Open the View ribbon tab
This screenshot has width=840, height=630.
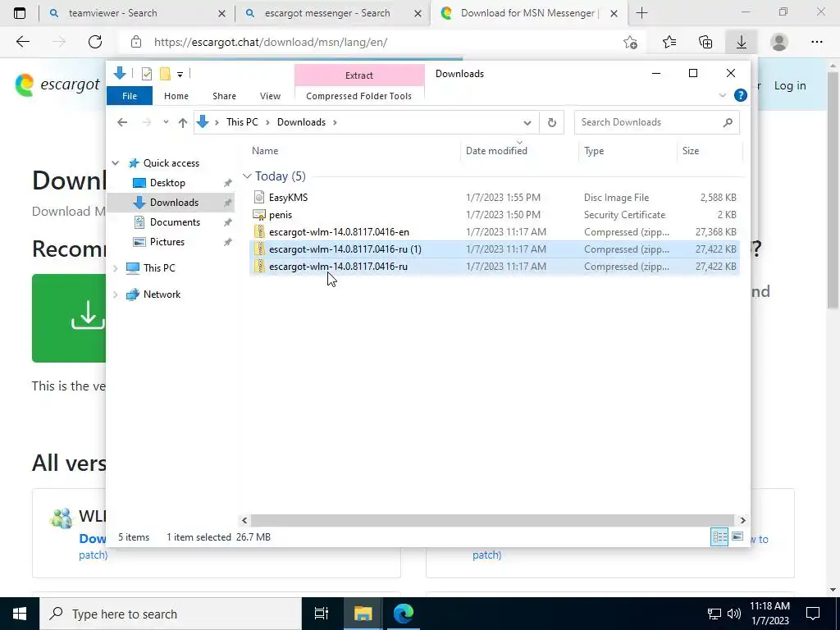click(x=270, y=96)
